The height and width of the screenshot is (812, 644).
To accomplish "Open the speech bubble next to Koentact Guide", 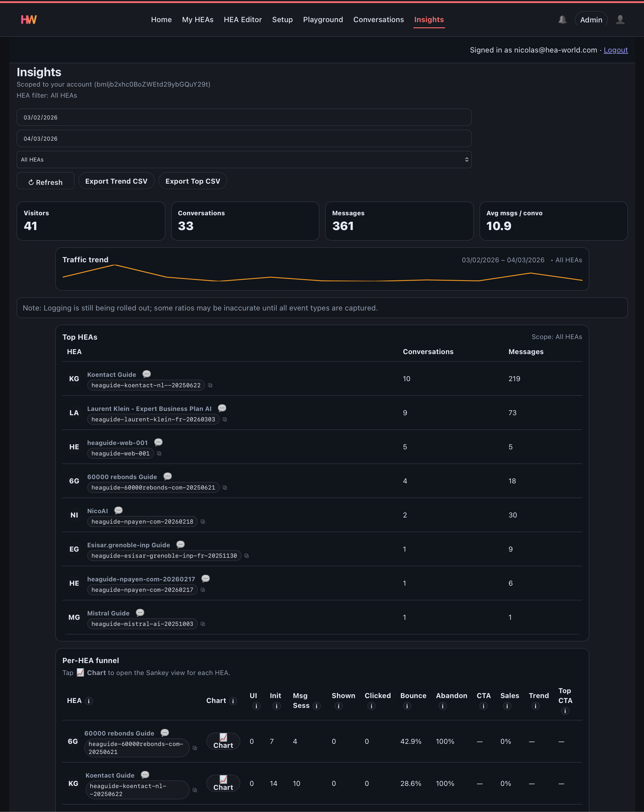I will click(146, 374).
